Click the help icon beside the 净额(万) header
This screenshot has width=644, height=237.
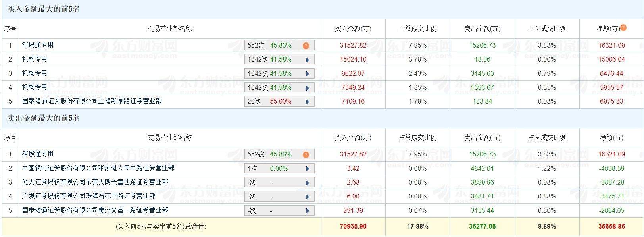point(623,28)
